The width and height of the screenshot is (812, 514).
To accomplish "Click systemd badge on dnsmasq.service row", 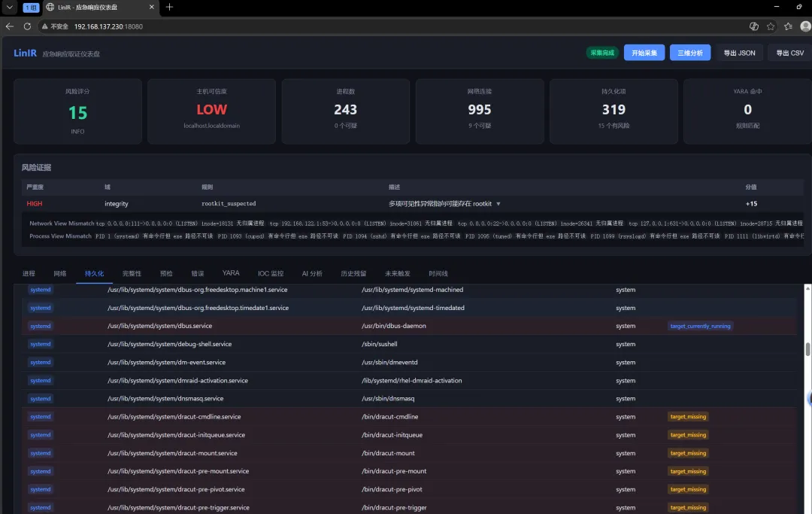I will tap(41, 398).
